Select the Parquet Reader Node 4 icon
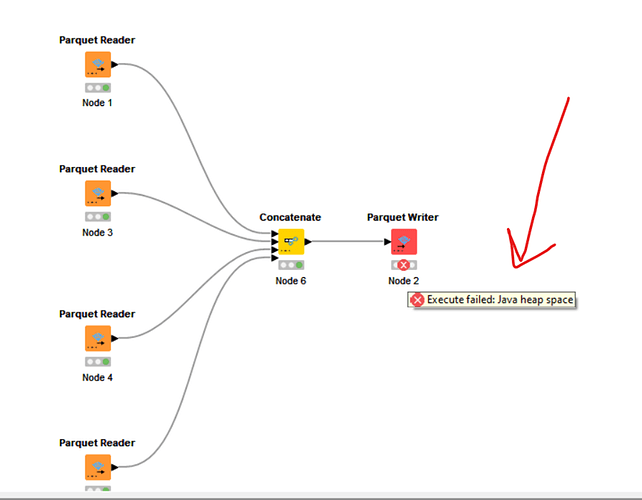The image size is (642, 500). 97,338
